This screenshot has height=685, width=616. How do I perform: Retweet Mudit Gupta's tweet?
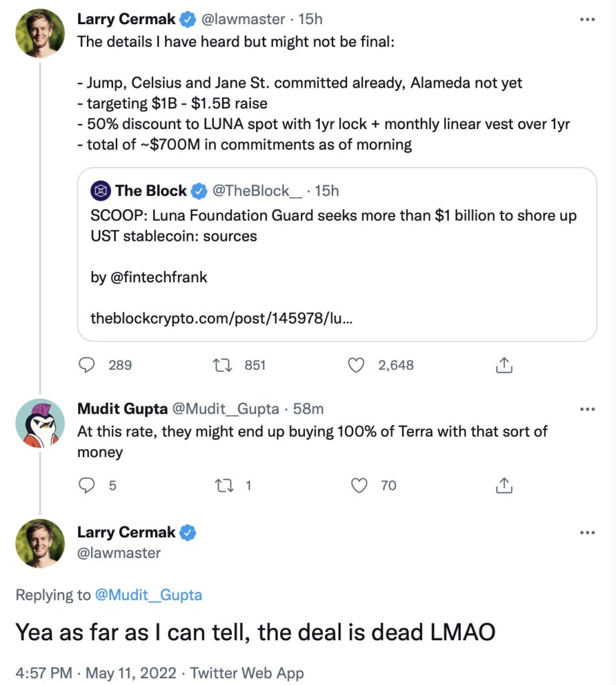tap(221, 485)
